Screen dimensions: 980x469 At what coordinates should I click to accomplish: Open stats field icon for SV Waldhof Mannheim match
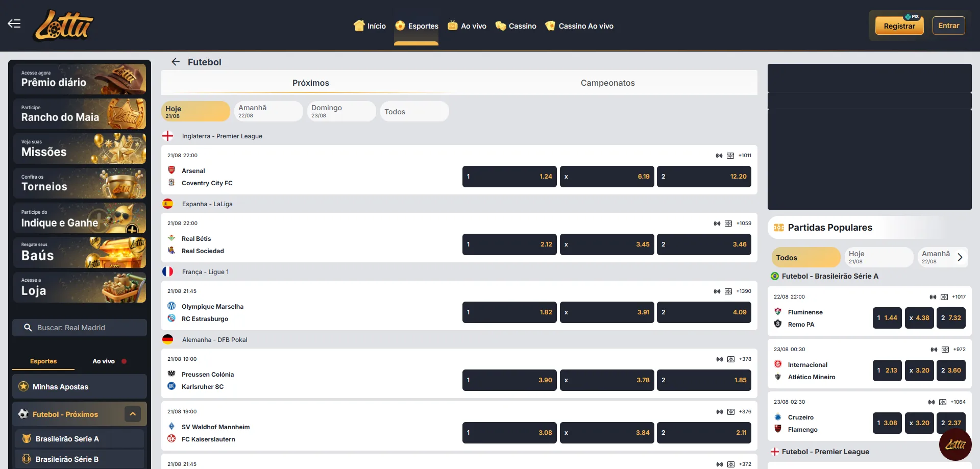[731, 412]
